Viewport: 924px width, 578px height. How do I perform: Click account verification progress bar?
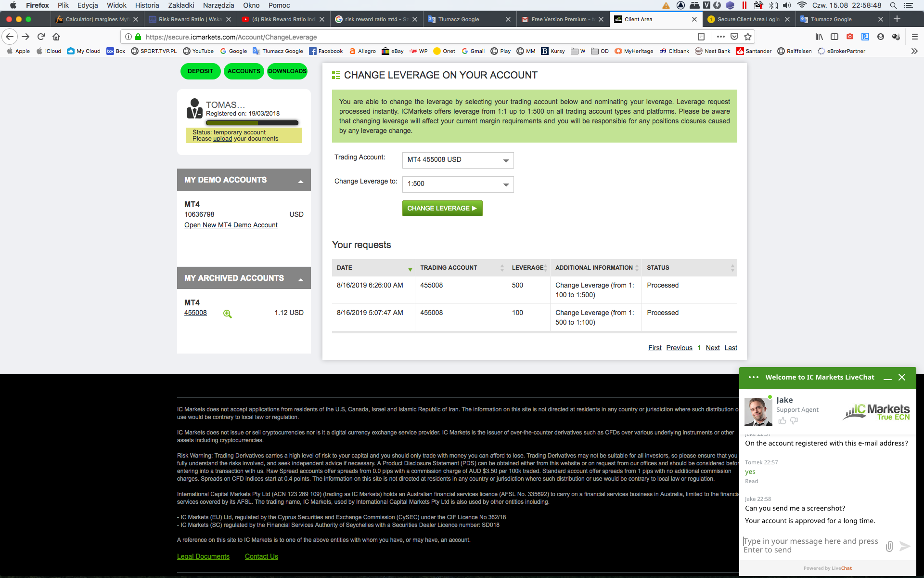click(252, 123)
